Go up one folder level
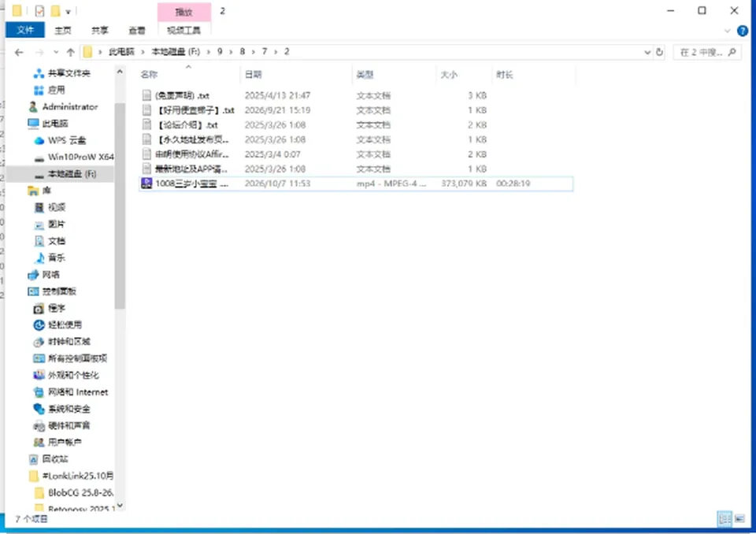Image resolution: width=756 pixels, height=534 pixels. [70, 52]
